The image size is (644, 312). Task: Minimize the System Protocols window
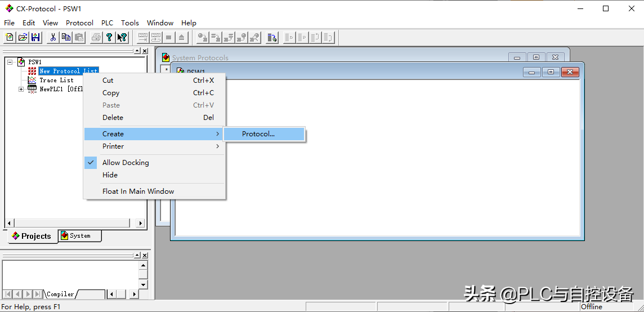[517, 57]
